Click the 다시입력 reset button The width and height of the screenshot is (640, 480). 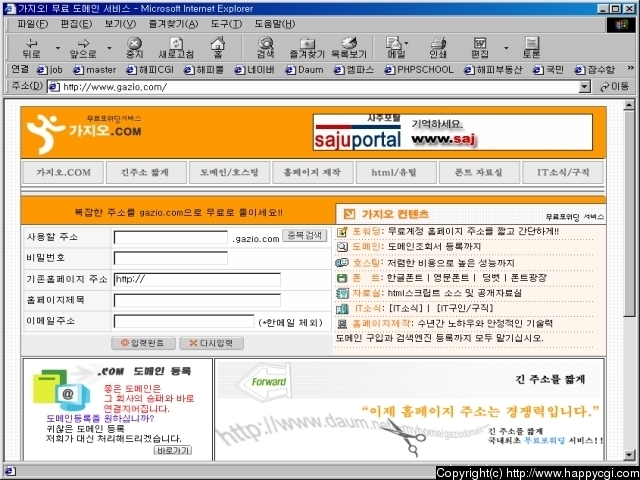click(211, 343)
